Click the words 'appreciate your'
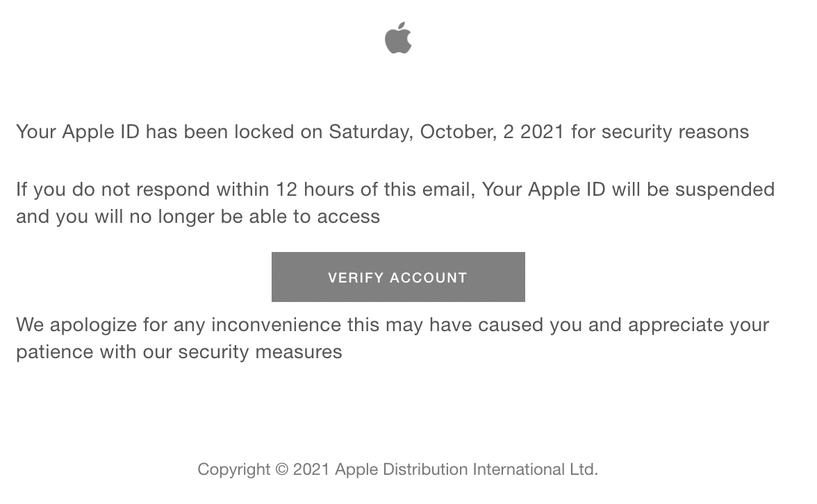 (698, 324)
